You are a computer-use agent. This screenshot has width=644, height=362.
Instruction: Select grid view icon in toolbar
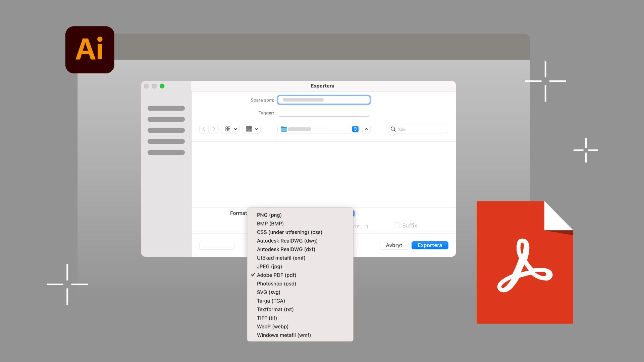(x=228, y=129)
